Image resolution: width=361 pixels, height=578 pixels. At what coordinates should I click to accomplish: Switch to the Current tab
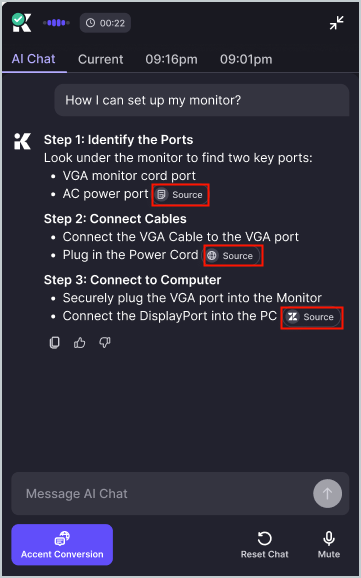click(x=101, y=59)
